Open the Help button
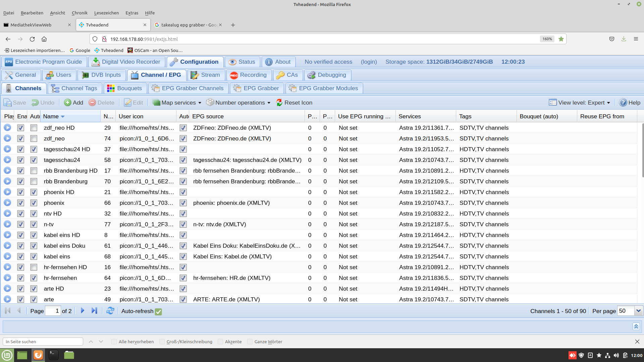 click(x=630, y=103)
